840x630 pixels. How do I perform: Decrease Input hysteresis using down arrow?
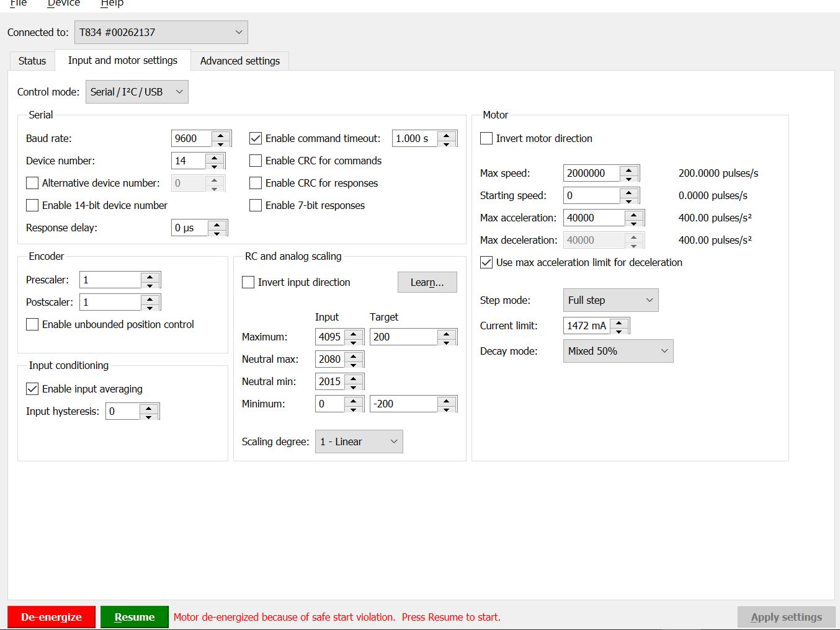(x=149, y=416)
